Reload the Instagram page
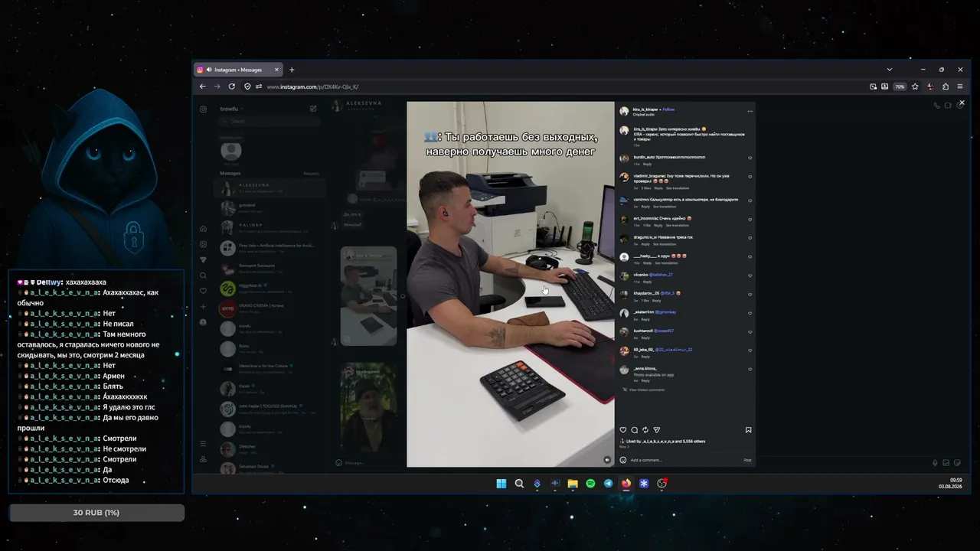This screenshot has width=980, height=551. click(x=231, y=86)
